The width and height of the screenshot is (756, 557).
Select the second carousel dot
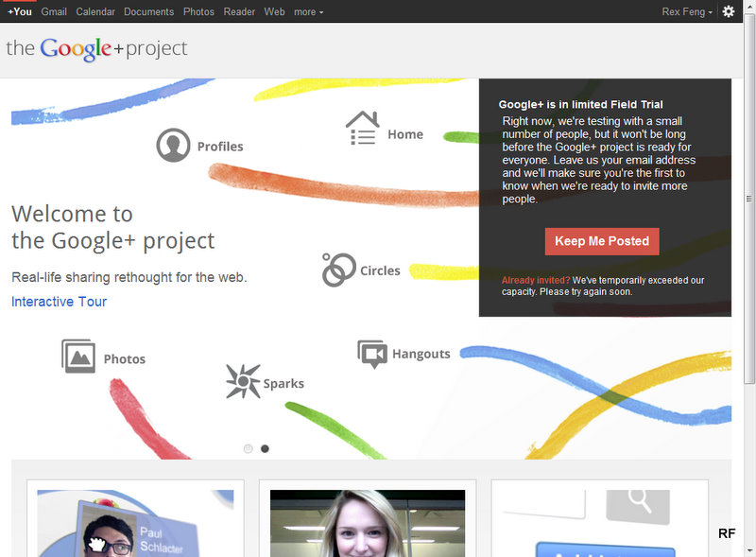[265, 448]
